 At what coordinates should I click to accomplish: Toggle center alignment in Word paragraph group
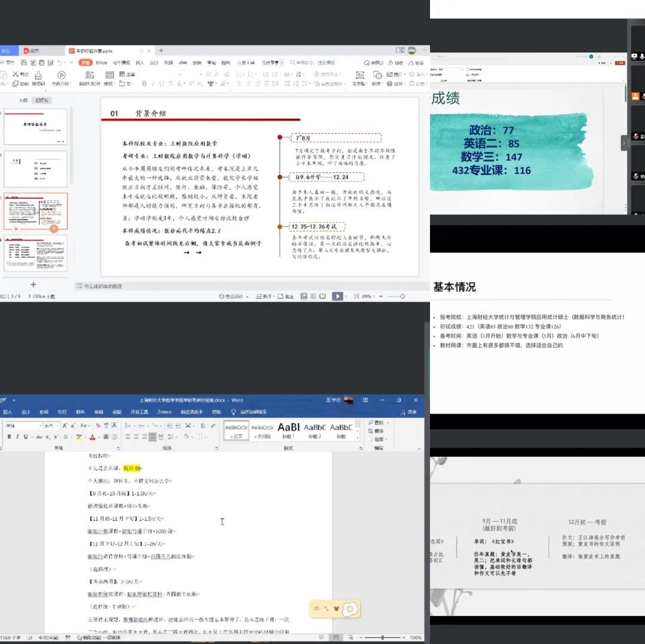click(136, 437)
